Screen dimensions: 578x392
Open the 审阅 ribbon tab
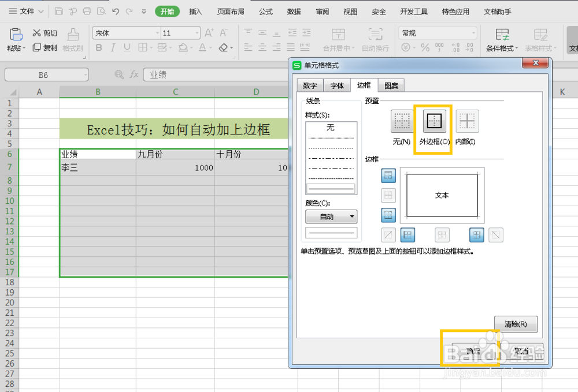point(322,12)
